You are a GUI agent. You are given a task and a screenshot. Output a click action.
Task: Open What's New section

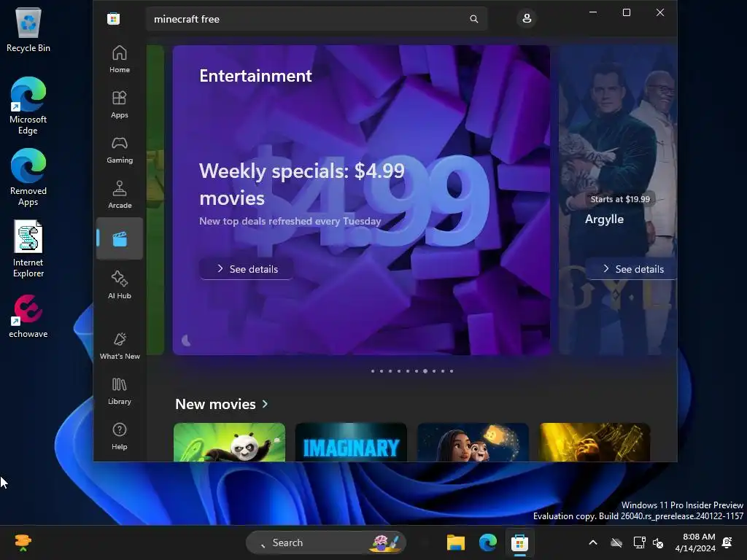[x=120, y=346]
